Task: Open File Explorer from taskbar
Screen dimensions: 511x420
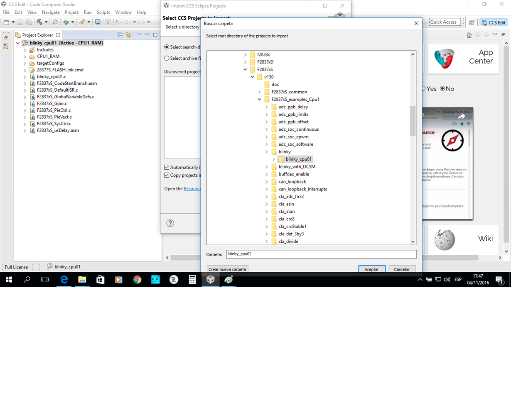Action: (x=82, y=280)
